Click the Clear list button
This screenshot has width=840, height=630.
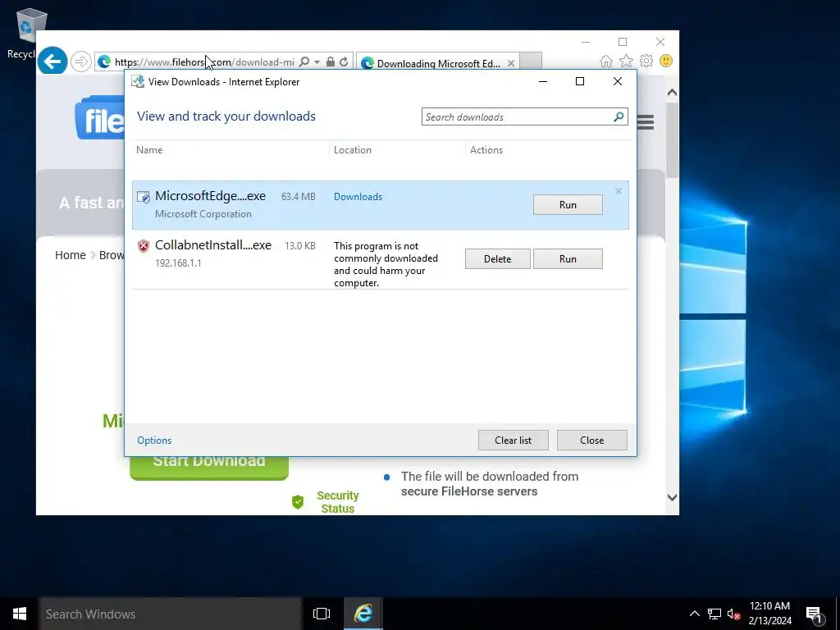514,440
